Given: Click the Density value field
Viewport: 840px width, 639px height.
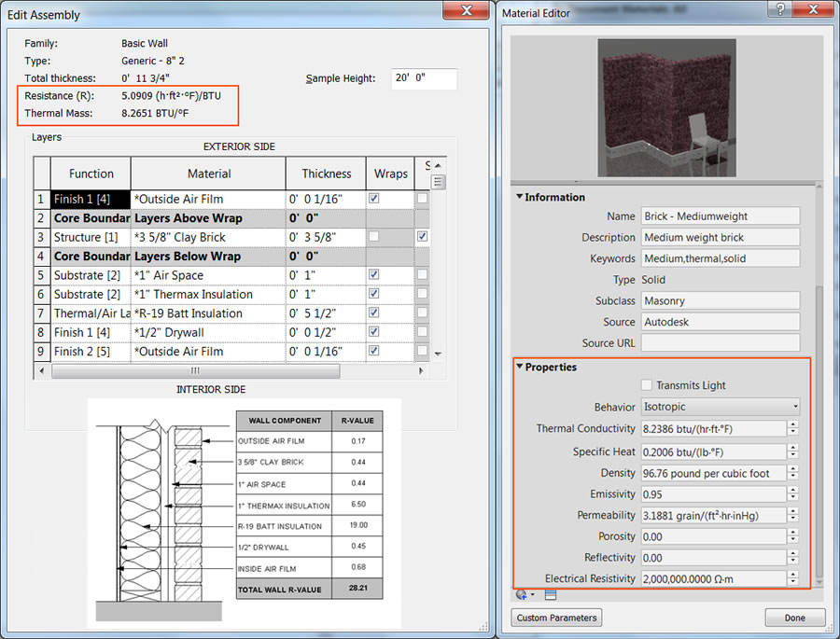Looking at the screenshot, I should coord(714,473).
